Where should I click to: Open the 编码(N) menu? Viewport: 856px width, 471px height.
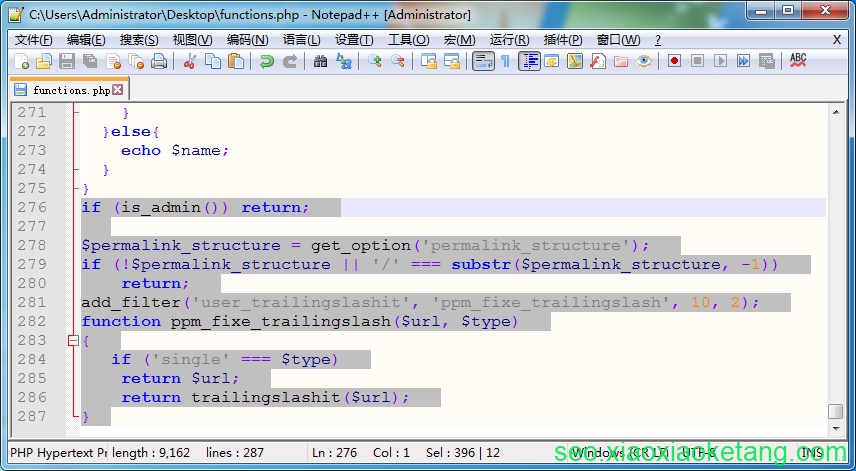(x=248, y=40)
